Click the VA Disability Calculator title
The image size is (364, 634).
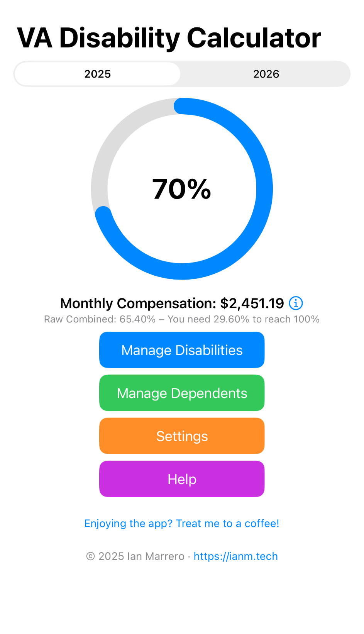[169, 38]
